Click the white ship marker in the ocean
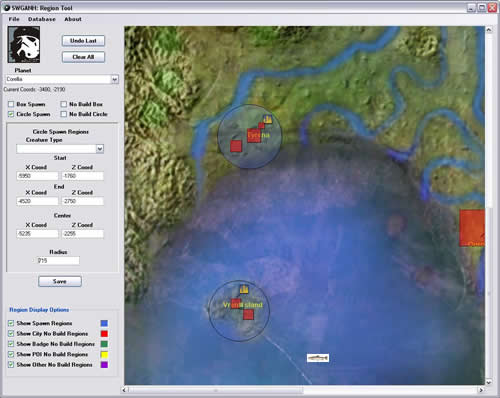Image resolution: width=500 pixels, height=398 pixels. click(318, 358)
